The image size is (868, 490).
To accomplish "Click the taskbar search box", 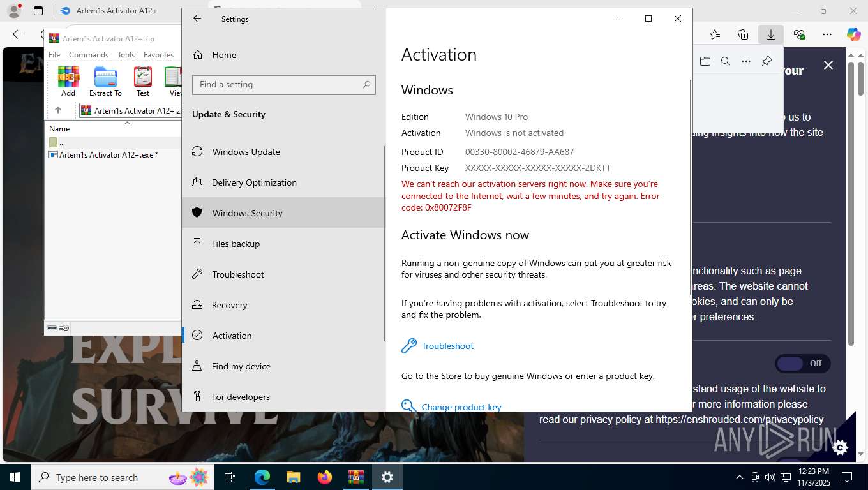I will click(x=121, y=477).
